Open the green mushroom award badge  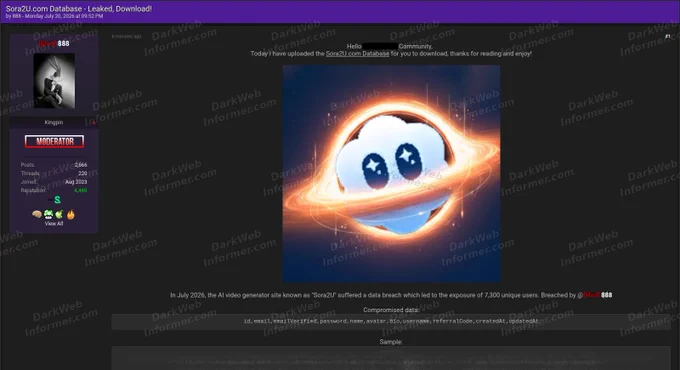(48, 214)
